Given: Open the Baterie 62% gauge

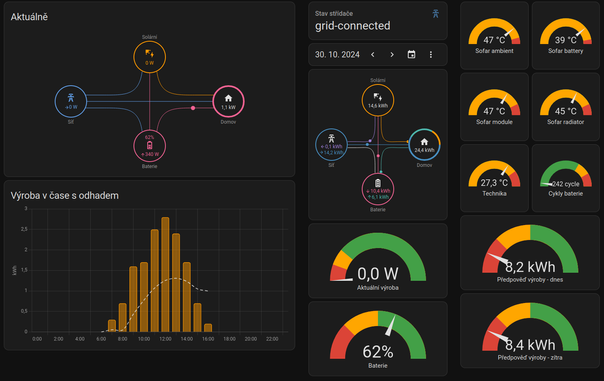Looking at the screenshot, I should point(378,339).
